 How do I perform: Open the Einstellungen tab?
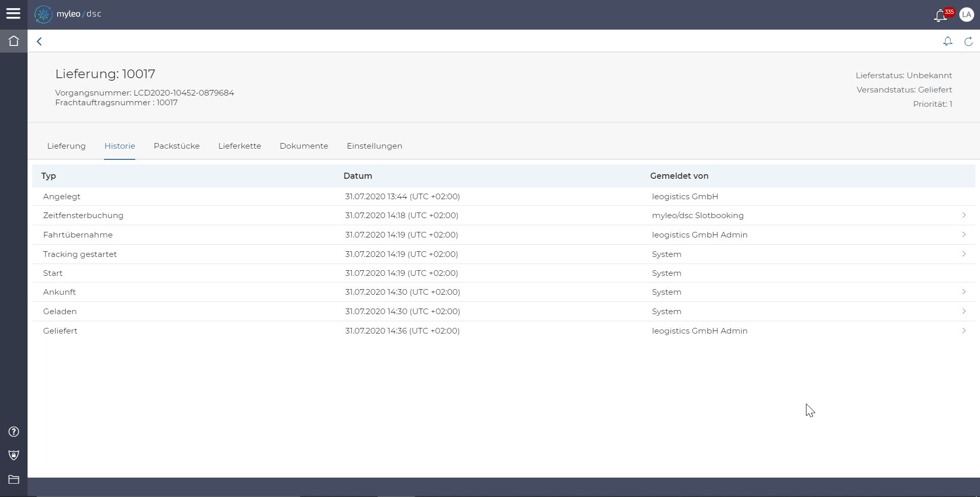(x=374, y=146)
